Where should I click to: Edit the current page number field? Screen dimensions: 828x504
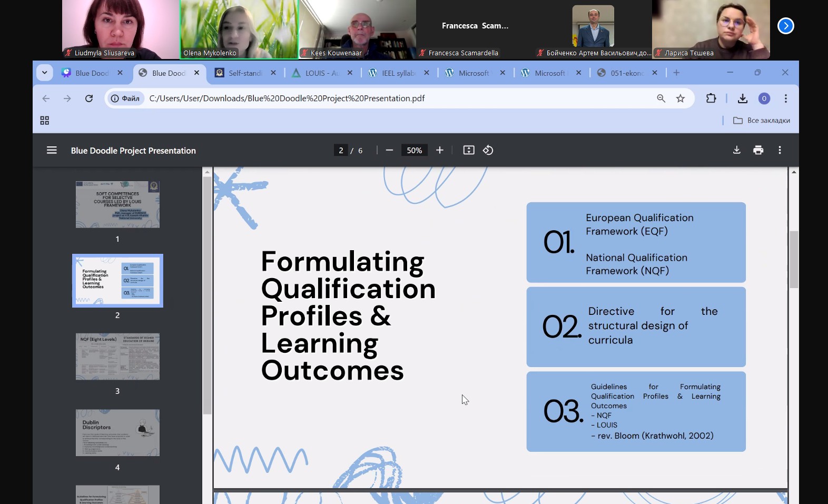click(341, 150)
